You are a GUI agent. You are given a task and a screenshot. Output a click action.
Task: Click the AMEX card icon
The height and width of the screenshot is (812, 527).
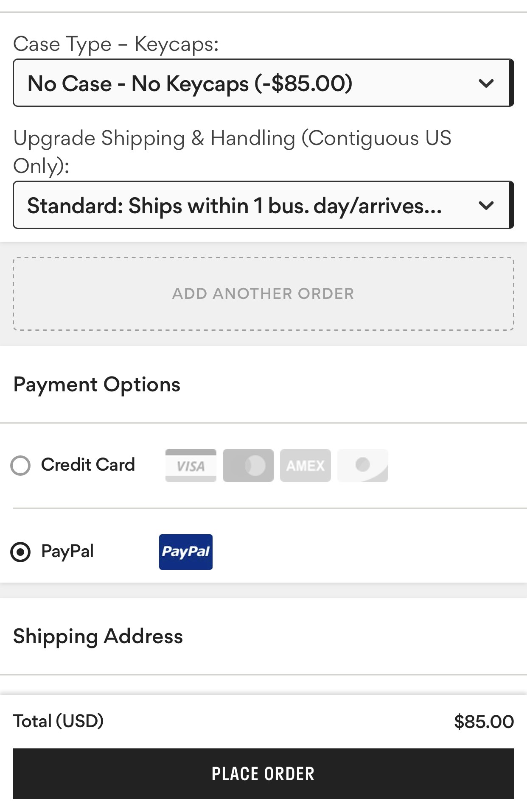(x=306, y=466)
